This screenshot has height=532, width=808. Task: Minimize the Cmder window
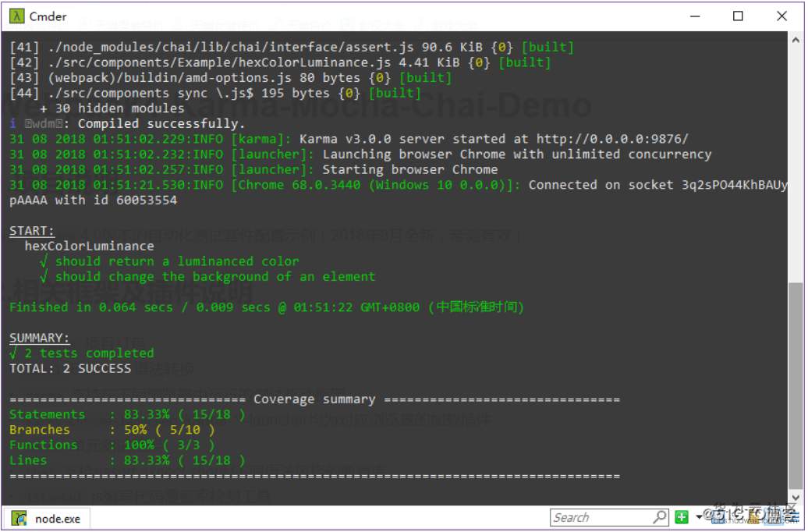[695, 16]
